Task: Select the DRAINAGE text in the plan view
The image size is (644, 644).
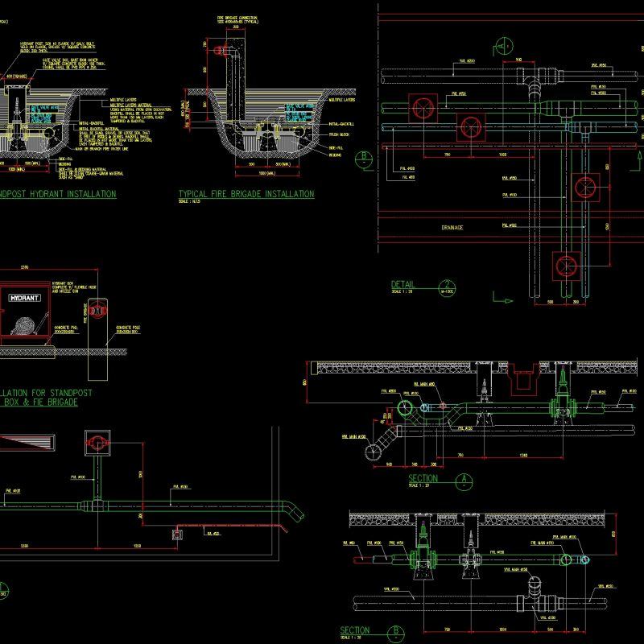Action: (x=452, y=226)
